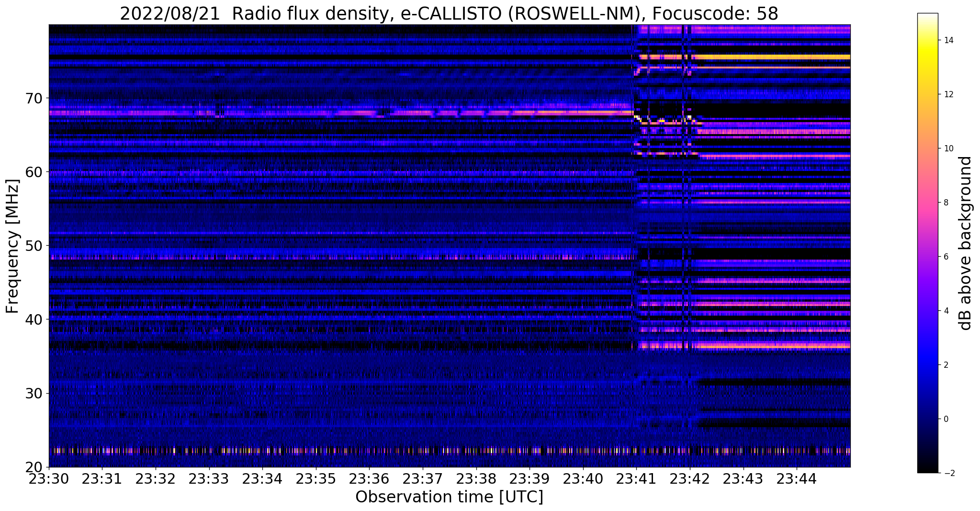This screenshot has height=511, width=980.
Task: Select the 23:43 time tick label
Action: point(743,479)
